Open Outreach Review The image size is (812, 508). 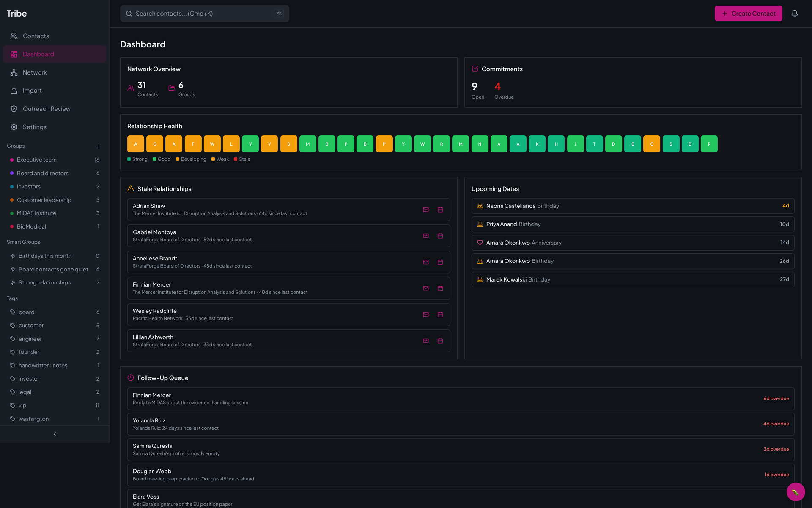[x=55, y=109]
